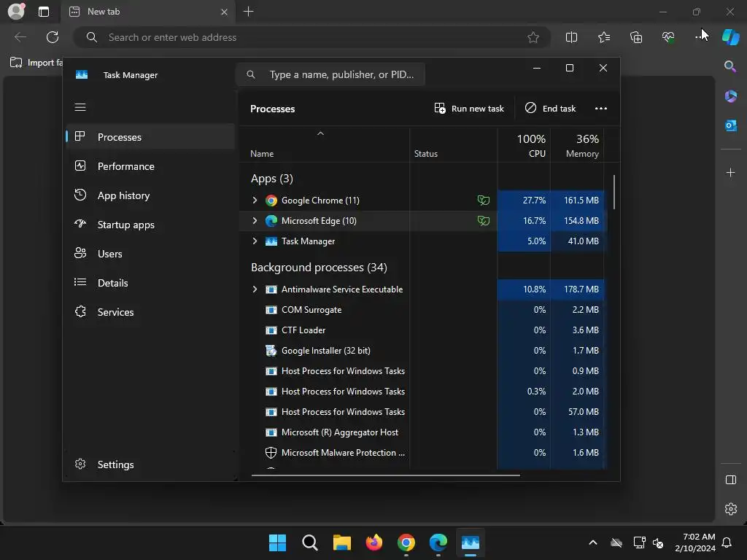Open Task Manager Settings
747x560 pixels.
tap(150, 464)
